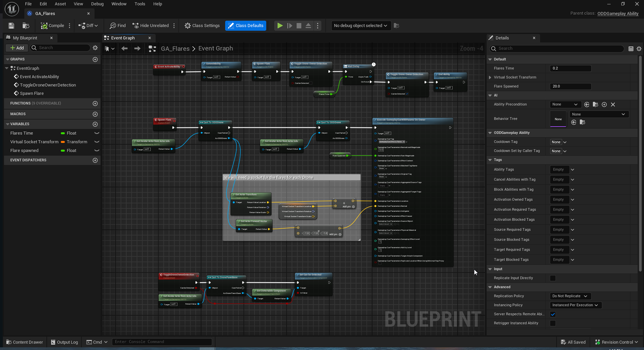
Task: Open the Tools menu
Action: (x=140, y=4)
